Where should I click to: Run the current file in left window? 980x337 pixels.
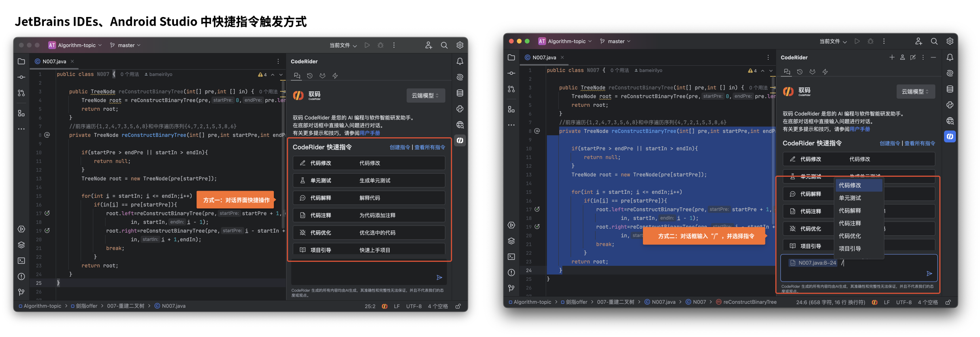(367, 45)
